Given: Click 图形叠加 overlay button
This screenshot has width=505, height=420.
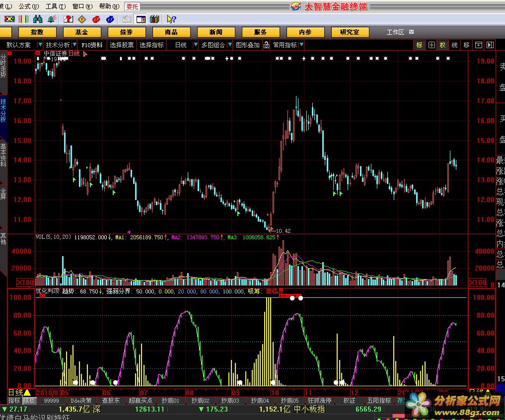Looking at the screenshot, I should click(247, 45).
